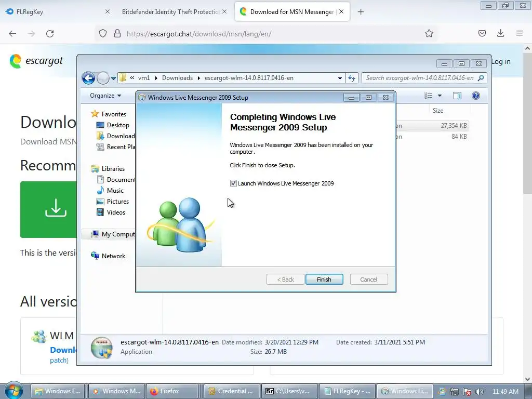Click the Explorer change view icon
The image size is (532, 399).
tap(429, 96)
